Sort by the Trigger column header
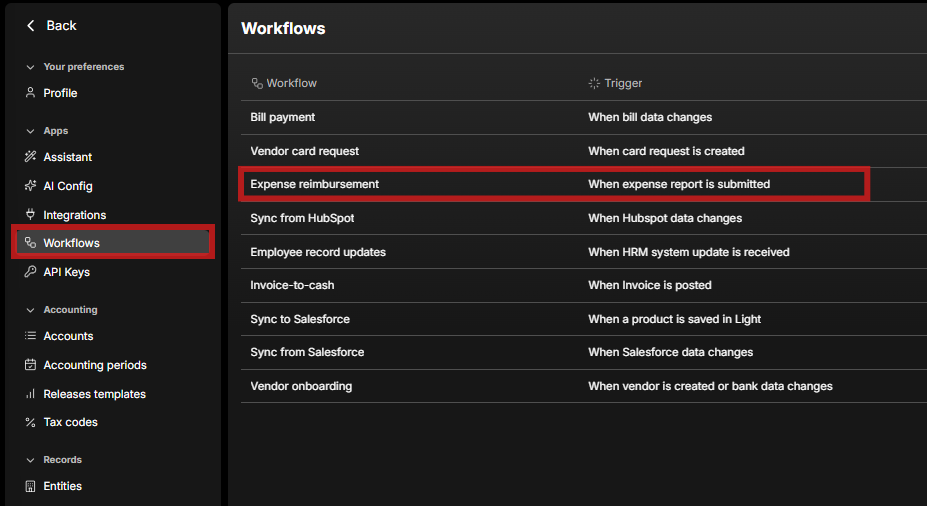This screenshot has height=506, width=927. (623, 83)
